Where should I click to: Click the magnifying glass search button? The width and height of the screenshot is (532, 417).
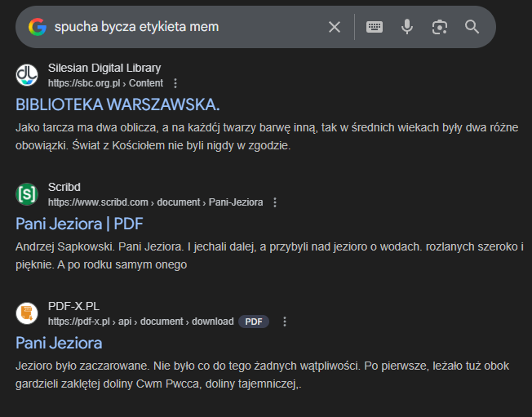pyautogui.click(x=472, y=27)
